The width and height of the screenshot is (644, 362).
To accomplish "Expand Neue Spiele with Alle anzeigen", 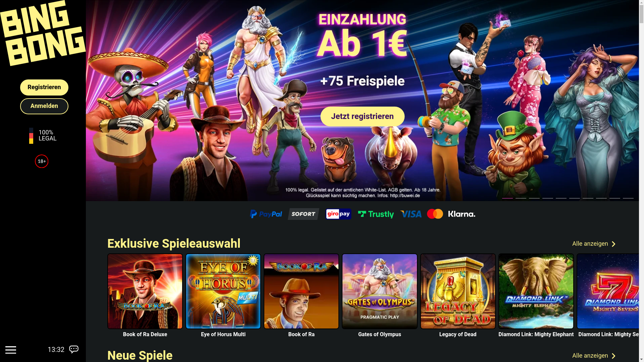I will [x=594, y=356].
